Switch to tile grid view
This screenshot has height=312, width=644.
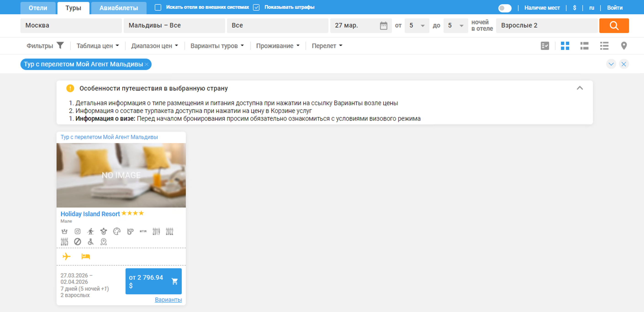[565, 46]
